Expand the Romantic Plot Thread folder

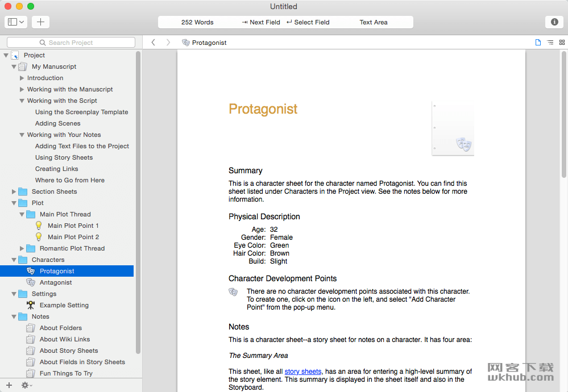pos(22,248)
